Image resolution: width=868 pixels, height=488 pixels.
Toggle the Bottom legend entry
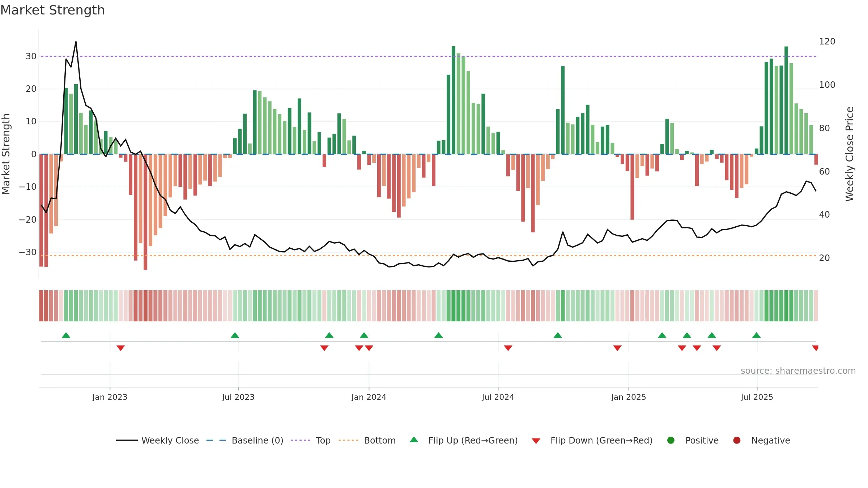[367, 440]
